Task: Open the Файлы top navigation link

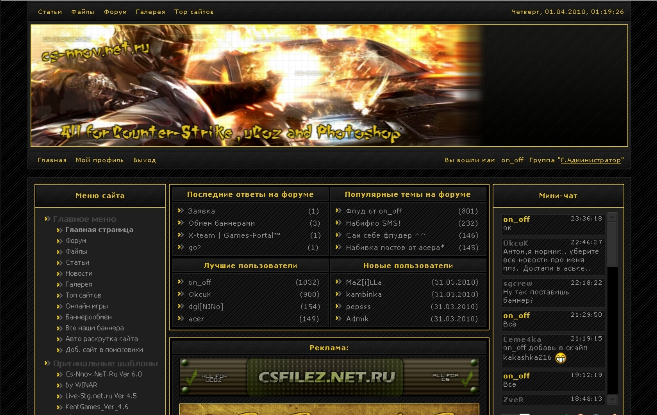Action: coord(83,12)
